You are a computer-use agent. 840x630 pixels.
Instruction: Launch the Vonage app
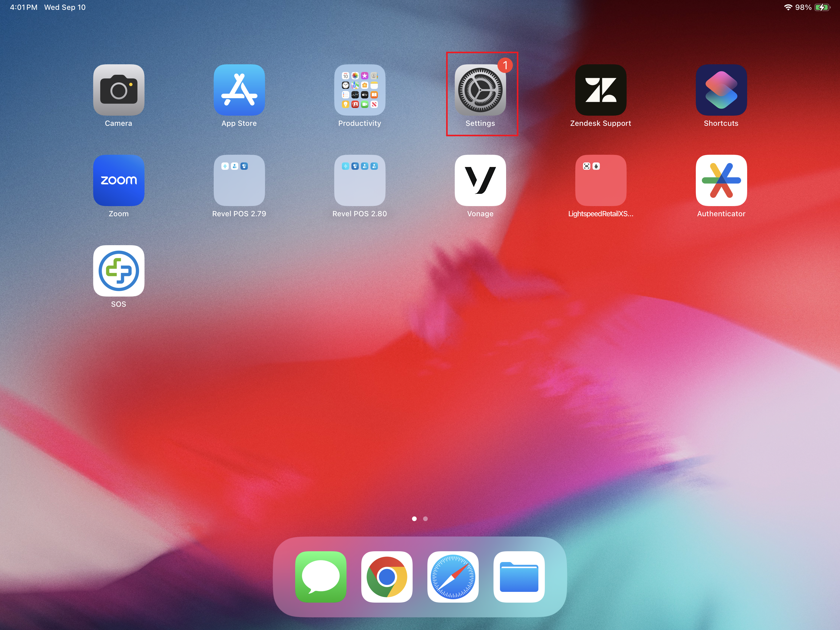[x=480, y=181]
